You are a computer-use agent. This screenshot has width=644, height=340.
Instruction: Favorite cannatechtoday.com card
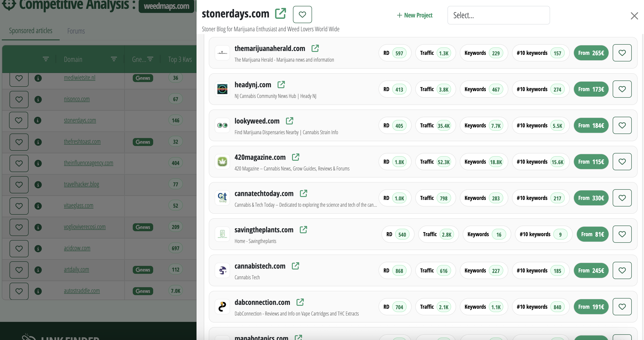pos(622,198)
